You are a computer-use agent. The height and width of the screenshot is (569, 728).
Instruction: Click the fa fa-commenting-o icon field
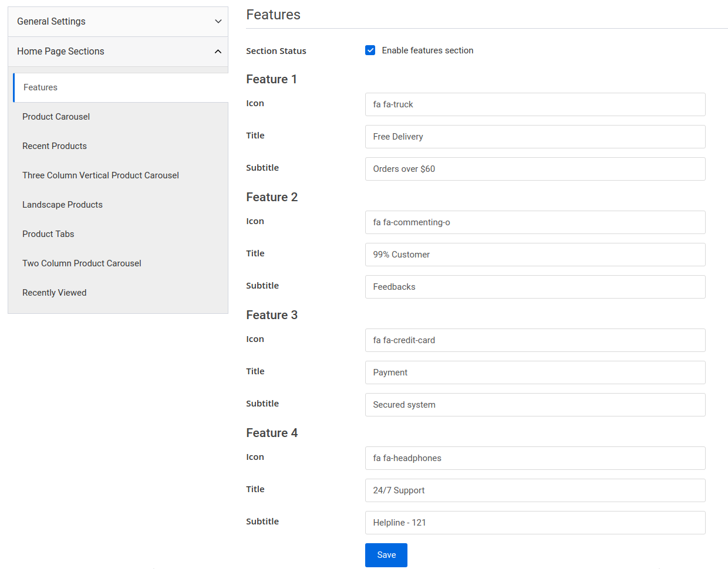pos(535,222)
